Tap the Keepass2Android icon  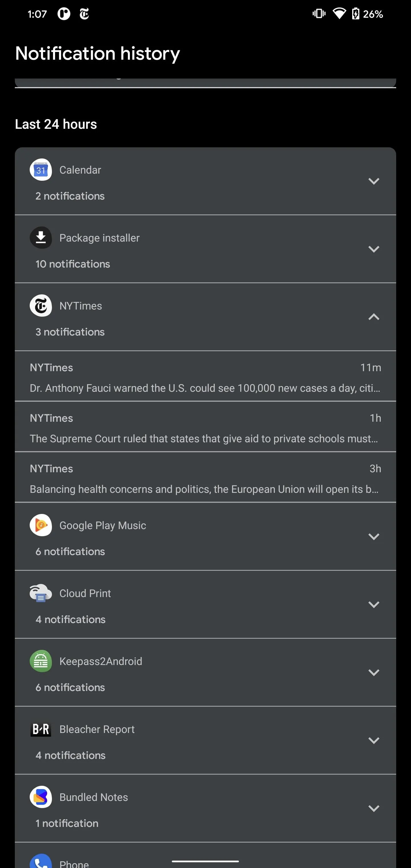coord(41,661)
